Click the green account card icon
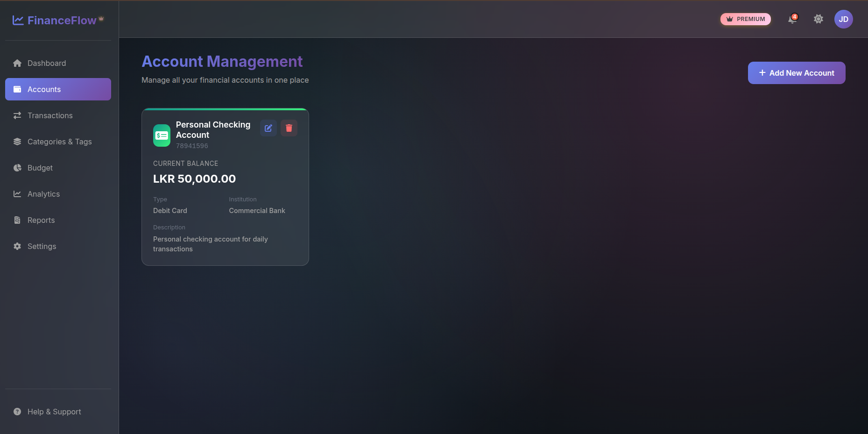This screenshot has width=868, height=434. [x=162, y=135]
